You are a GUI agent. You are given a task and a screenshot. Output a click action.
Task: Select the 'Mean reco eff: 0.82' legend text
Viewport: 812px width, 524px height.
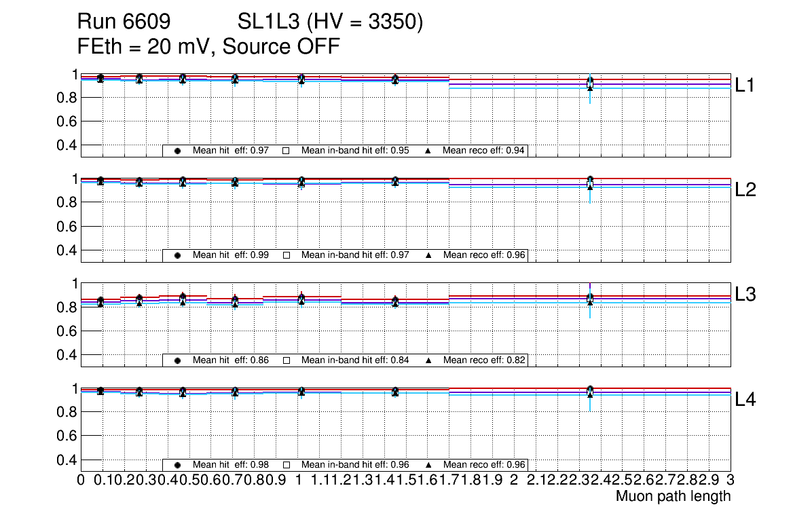click(483, 360)
